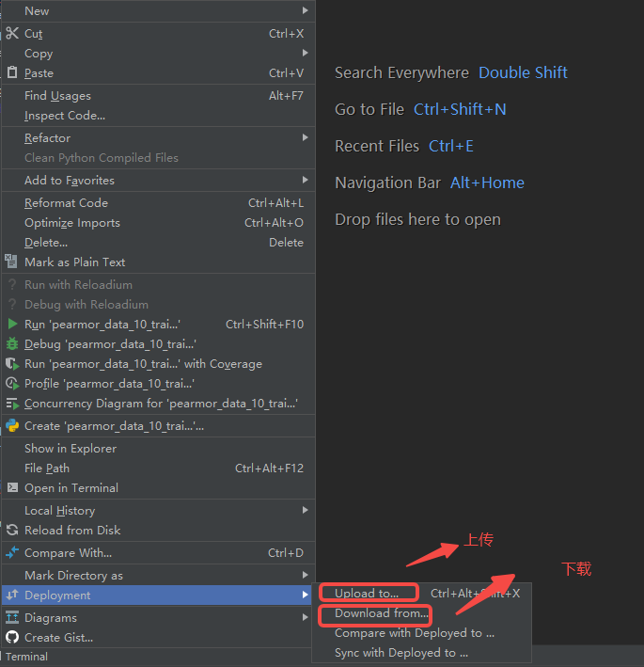Click the Run with Coverage shield icon

(12, 364)
